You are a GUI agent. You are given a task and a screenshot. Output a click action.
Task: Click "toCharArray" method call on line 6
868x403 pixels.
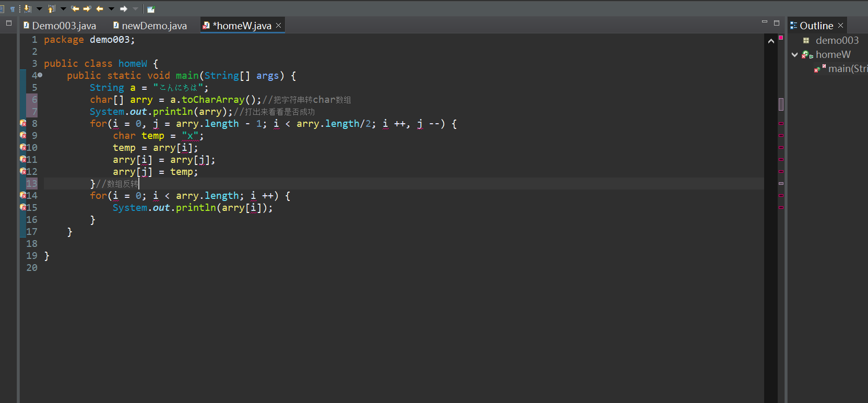(213, 100)
